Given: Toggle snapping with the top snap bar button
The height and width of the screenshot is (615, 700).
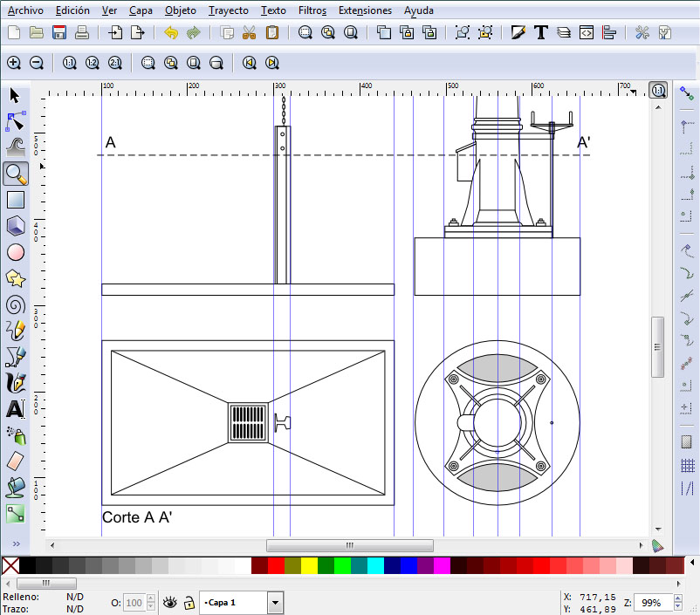Looking at the screenshot, I should point(686,92).
